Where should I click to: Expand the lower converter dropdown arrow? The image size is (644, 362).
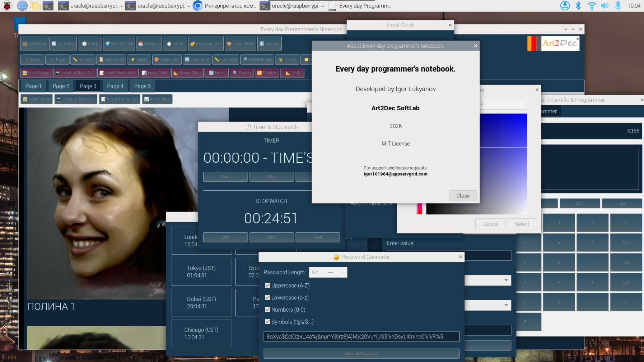pyautogui.click(x=506, y=305)
